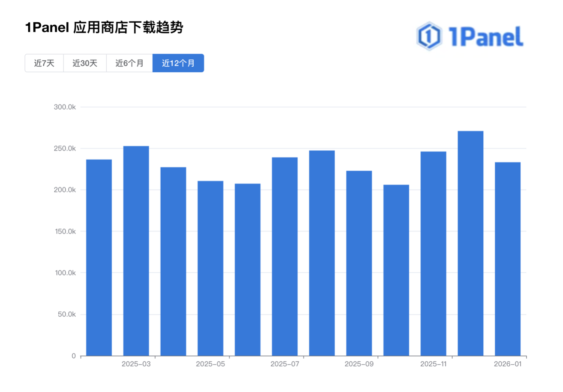Click the 2025-04 bar in the chart
This screenshot has width=563, height=392.
pos(173,261)
